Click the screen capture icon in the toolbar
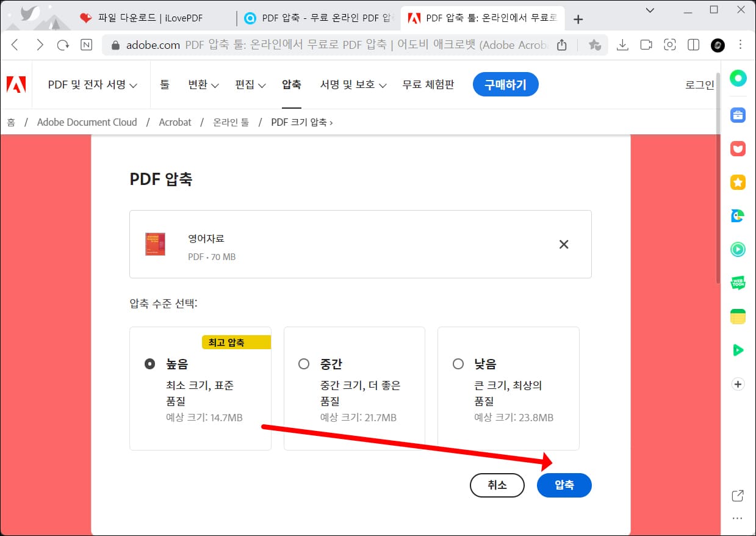The width and height of the screenshot is (756, 536). point(669,45)
